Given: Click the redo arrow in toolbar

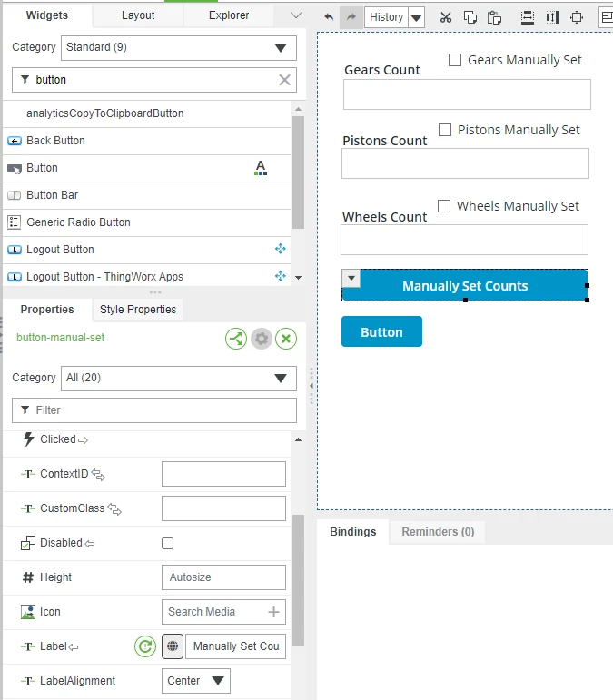Looking at the screenshot, I should pos(351,17).
